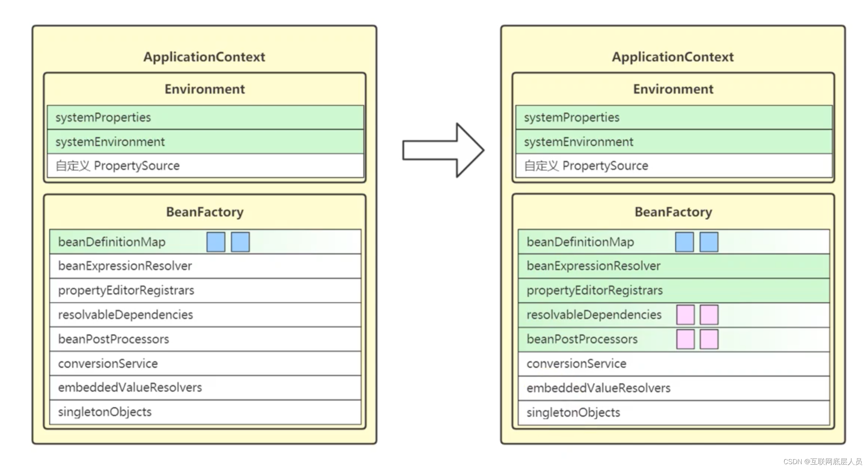Click first blue square in left beanDefinitionMap row
Viewport: 868px width, 469px height.
coord(216,242)
